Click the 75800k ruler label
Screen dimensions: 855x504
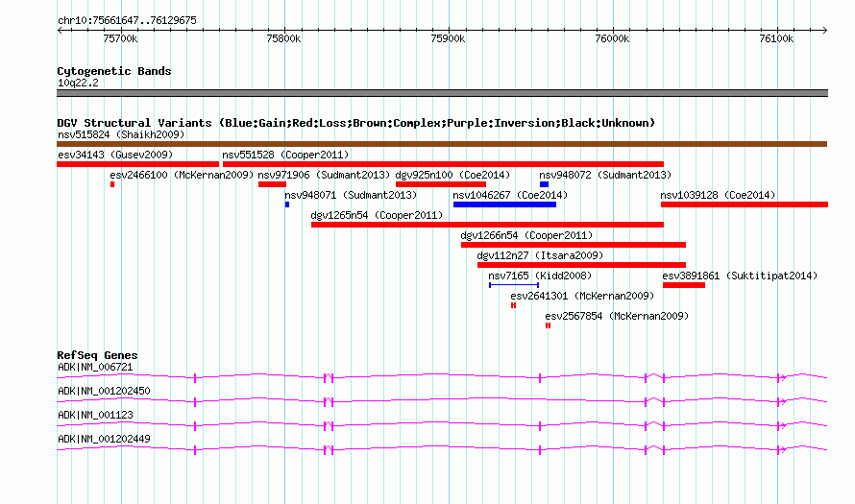pos(283,38)
